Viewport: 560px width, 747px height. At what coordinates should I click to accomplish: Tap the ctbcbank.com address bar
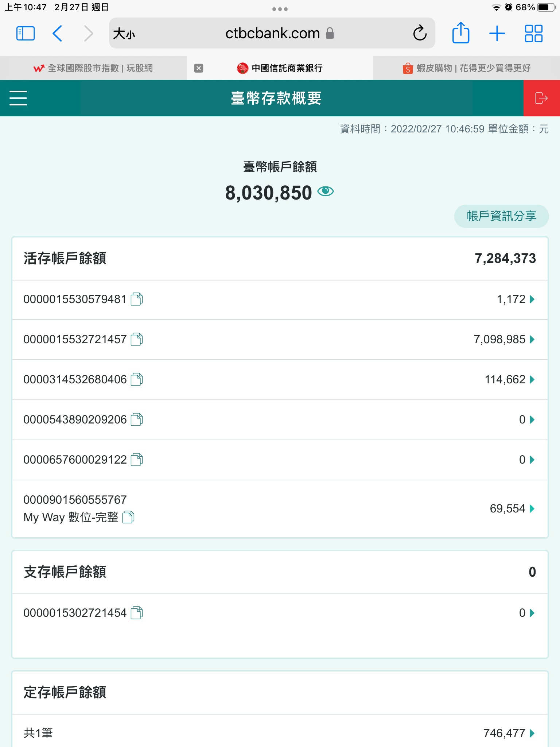272,34
